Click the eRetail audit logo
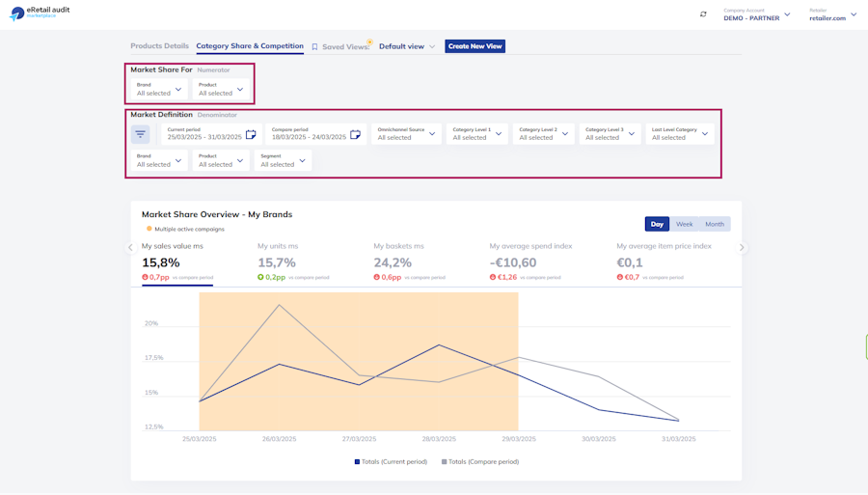The image size is (868, 495). coord(40,13)
